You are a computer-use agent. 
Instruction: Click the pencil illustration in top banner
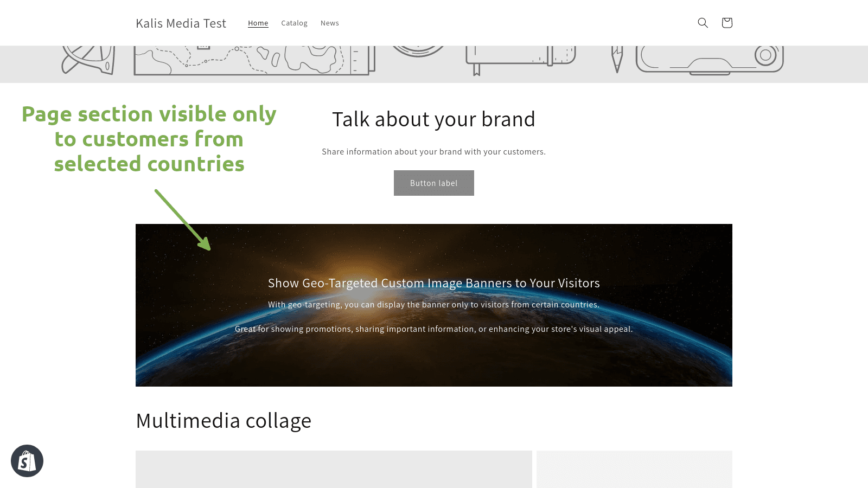pyautogui.click(x=617, y=59)
